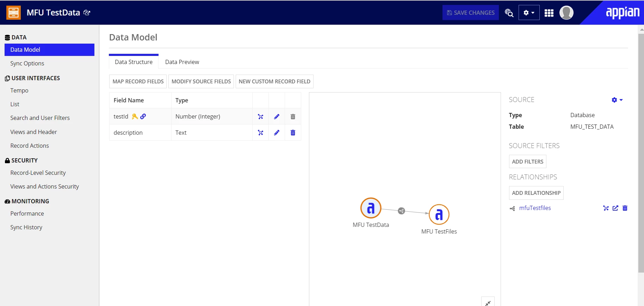
Task: Open the settings gear dropdown in header
Action: point(529,13)
